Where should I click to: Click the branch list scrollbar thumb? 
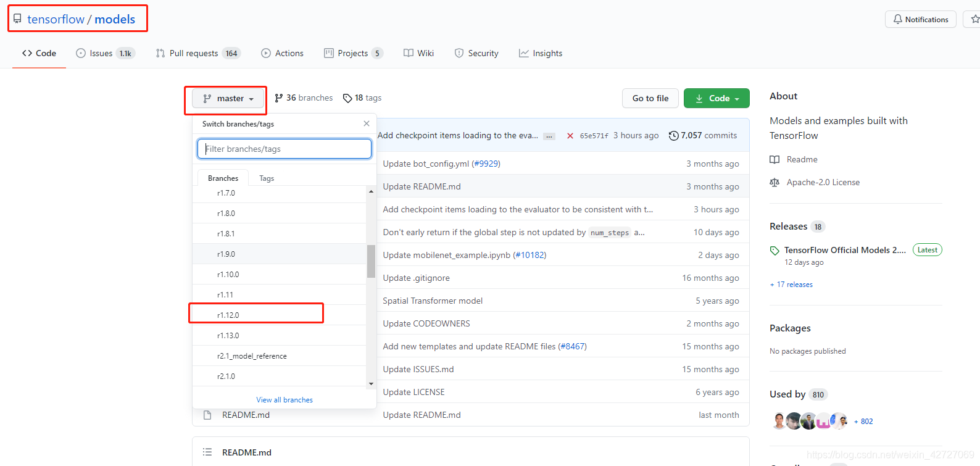371,262
